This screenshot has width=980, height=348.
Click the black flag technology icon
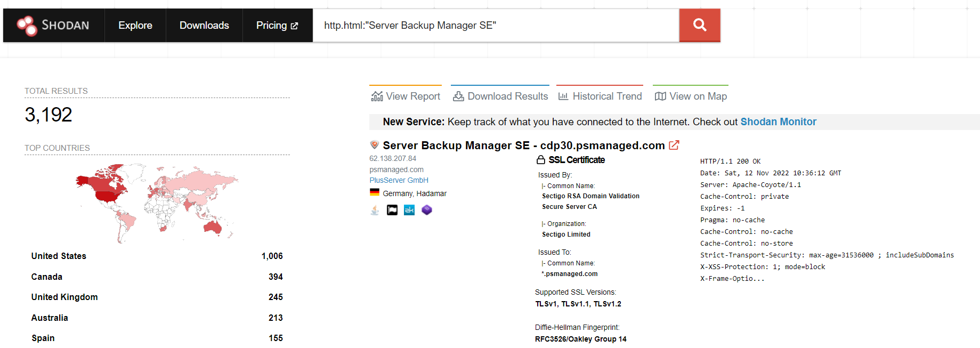(392, 210)
